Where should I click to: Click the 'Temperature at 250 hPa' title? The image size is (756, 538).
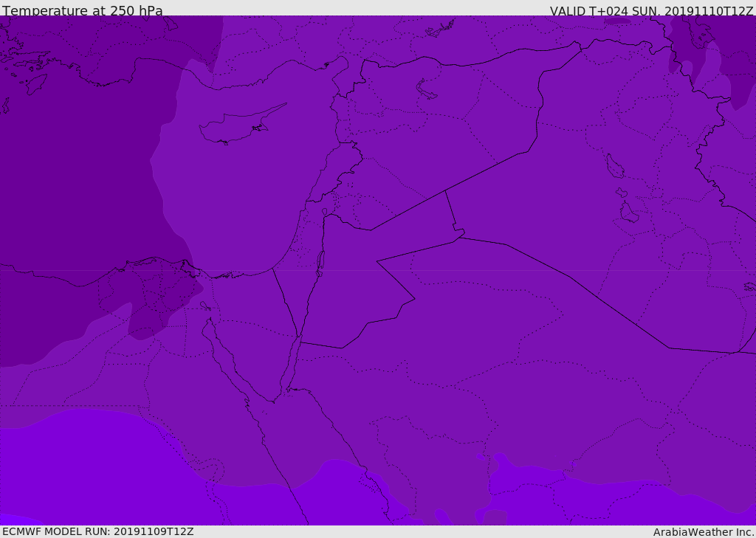pyautogui.click(x=83, y=10)
